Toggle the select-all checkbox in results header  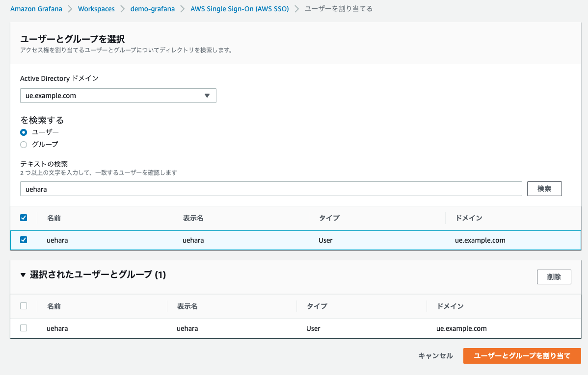click(23, 217)
